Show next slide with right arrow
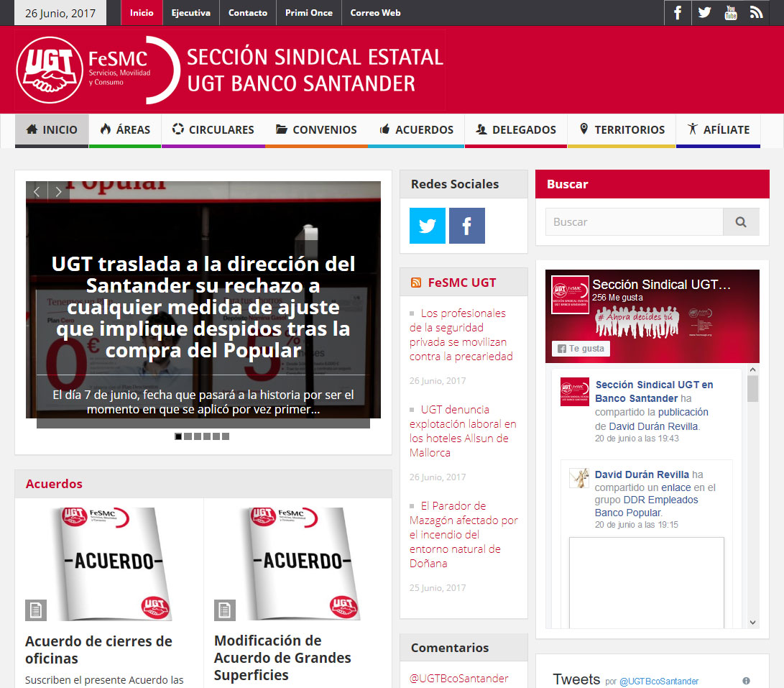Image resolution: width=784 pixels, height=688 pixels. pos(58,192)
